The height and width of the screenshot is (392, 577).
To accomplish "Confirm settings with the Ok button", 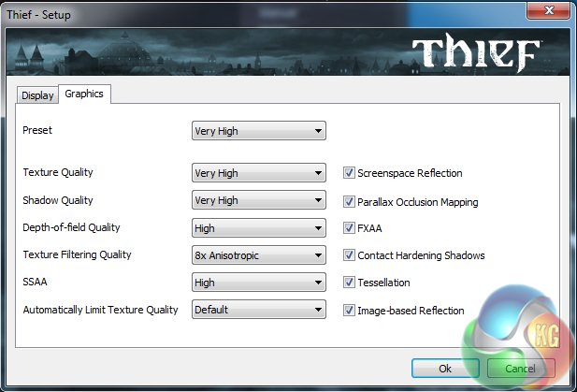I will 445,368.
